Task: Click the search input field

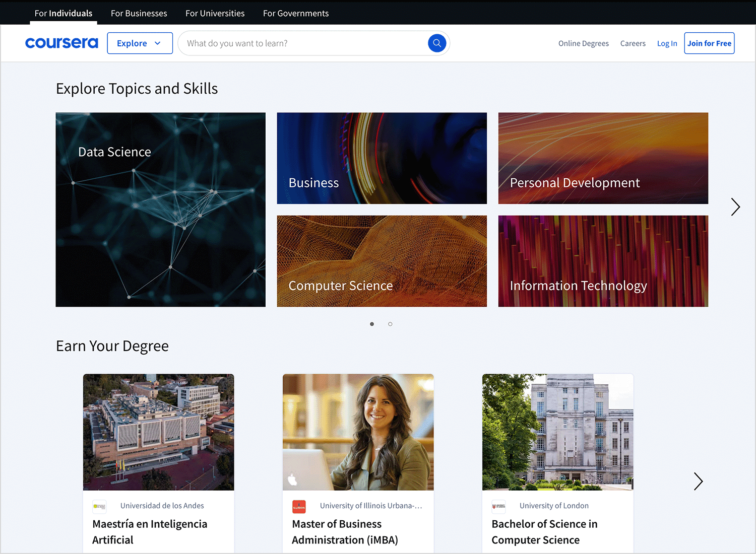Action: (x=302, y=43)
